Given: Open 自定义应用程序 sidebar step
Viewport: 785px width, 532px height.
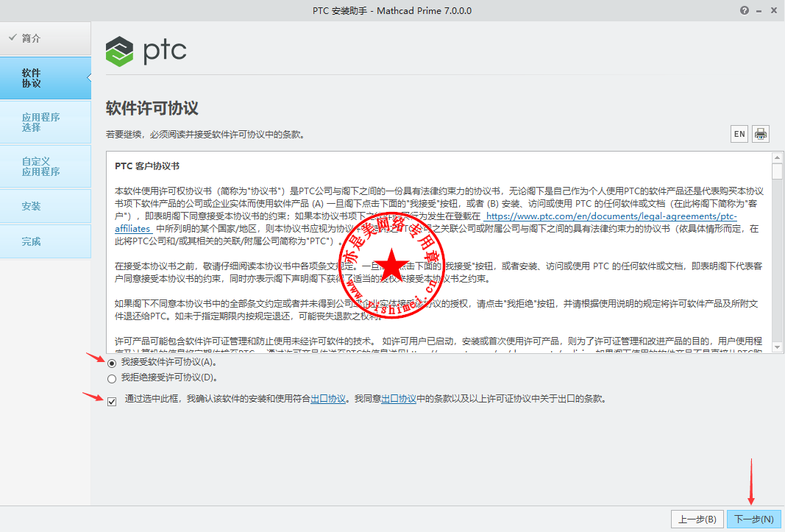Looking at the screenshot, I should click(x=45, y=166).
